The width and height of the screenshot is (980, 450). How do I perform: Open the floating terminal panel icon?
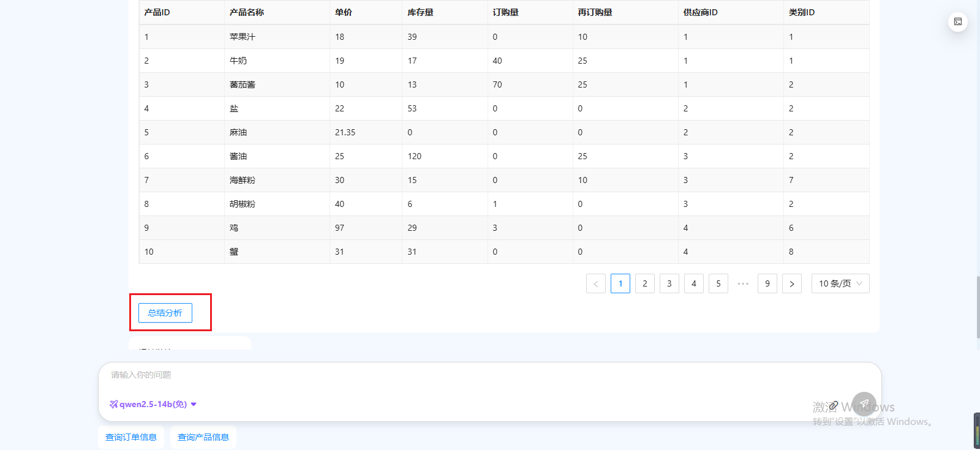pos(958,21)
